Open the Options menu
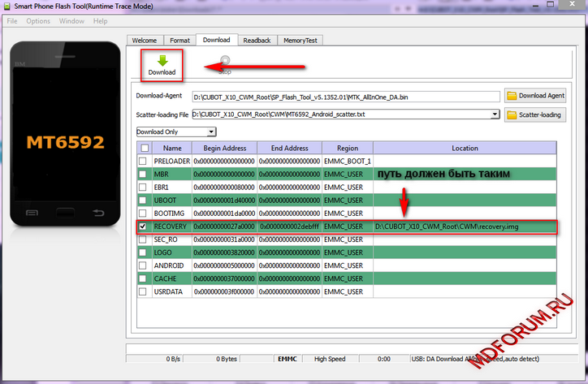Image resolution: width=588 pixels, height=384 pixels. (x=38, y=21)
